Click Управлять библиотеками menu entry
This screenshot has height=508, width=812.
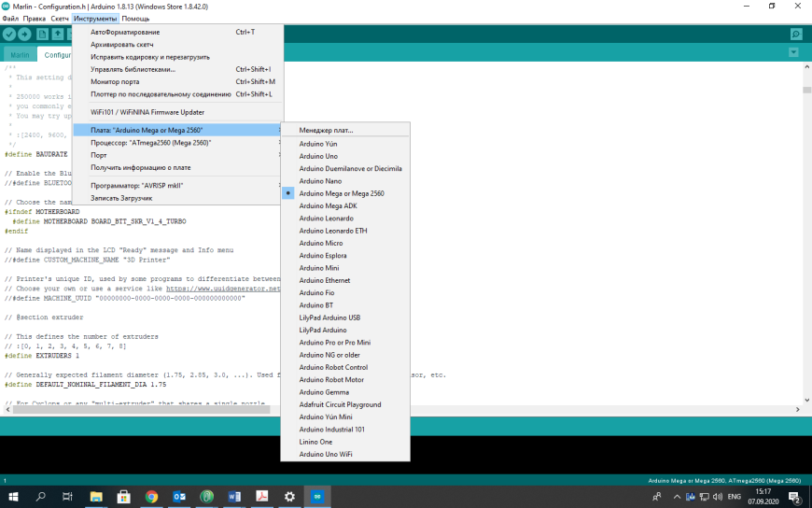[x=177, y=69]
